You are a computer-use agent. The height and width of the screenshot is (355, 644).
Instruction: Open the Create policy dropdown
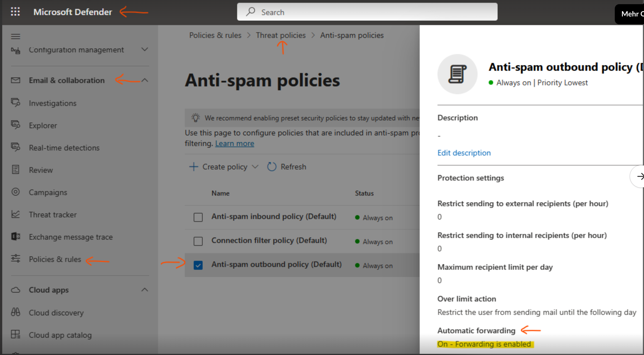tap(224, 167)
